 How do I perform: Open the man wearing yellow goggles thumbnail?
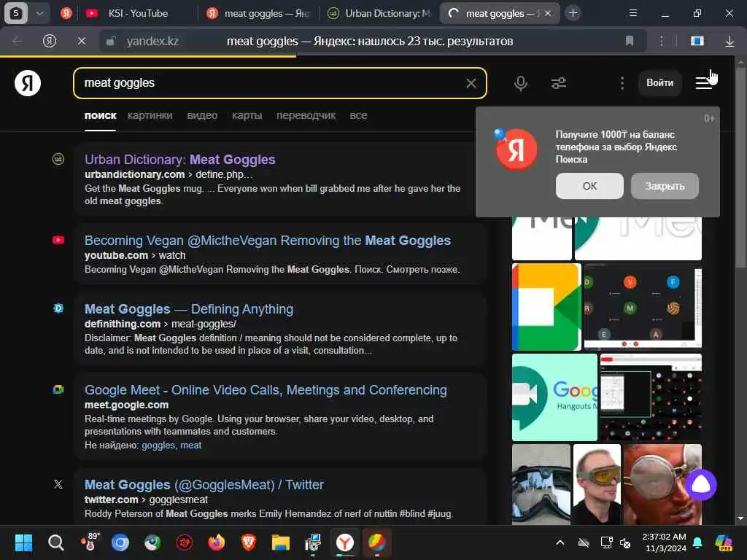coord(597,484)
